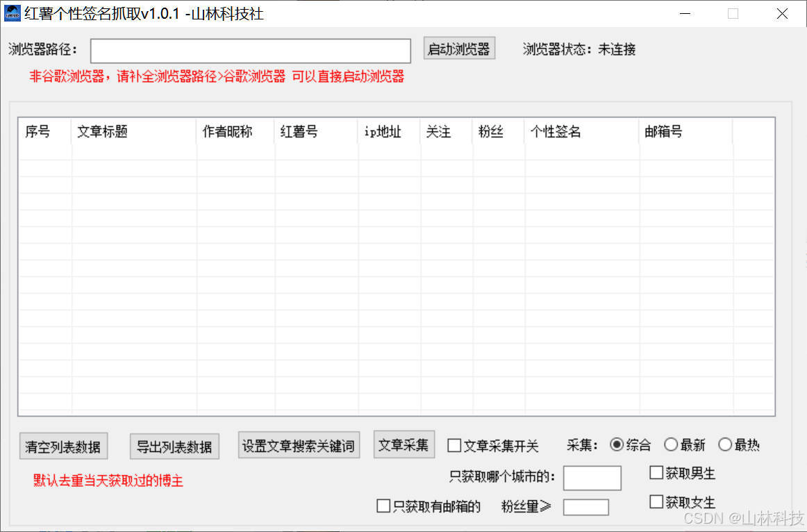Click the 启动浏览器 button
The image size is (807, 532).
tap(459, 49)
